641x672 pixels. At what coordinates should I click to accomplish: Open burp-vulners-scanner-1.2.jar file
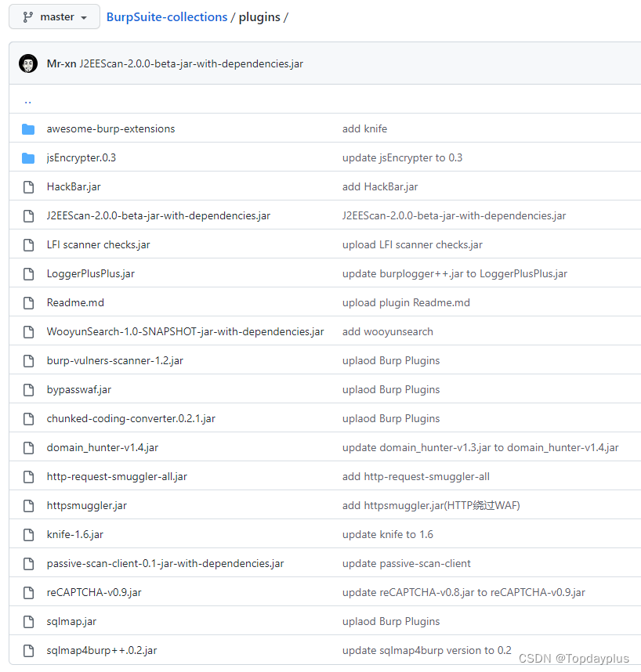tap(115, 360)
